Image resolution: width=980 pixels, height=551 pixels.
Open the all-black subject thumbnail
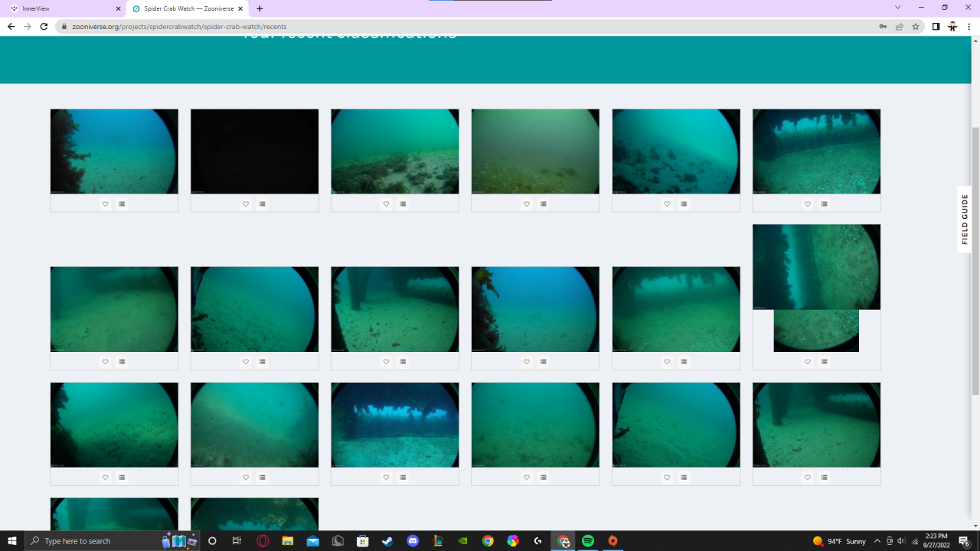(254, 152)
